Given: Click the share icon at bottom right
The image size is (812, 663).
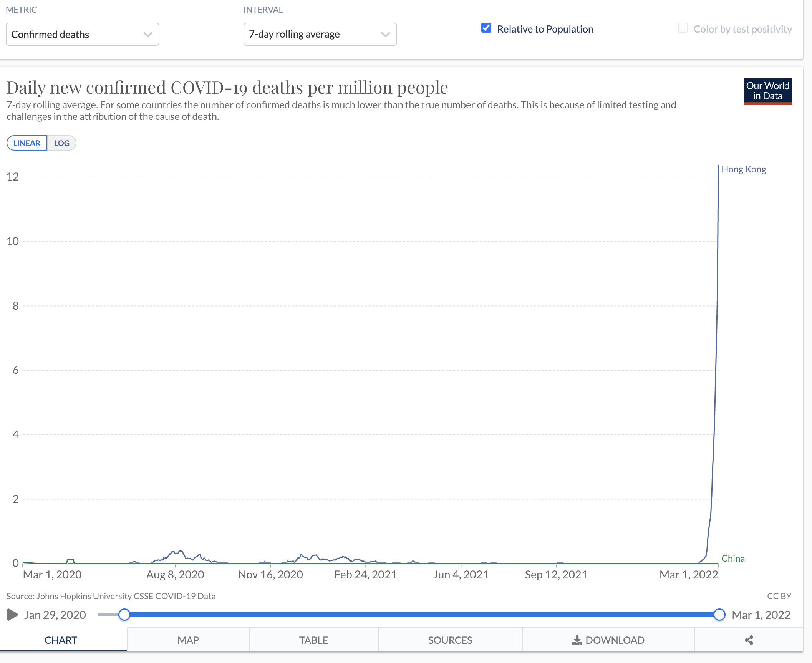Looking at the screenshot, I should click(749, 640).
